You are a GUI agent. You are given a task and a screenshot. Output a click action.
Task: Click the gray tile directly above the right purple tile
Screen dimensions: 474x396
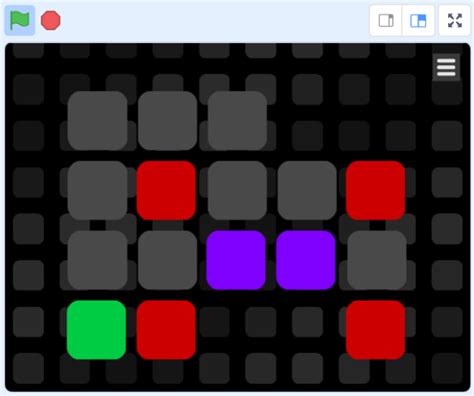[x=307, y=190]
